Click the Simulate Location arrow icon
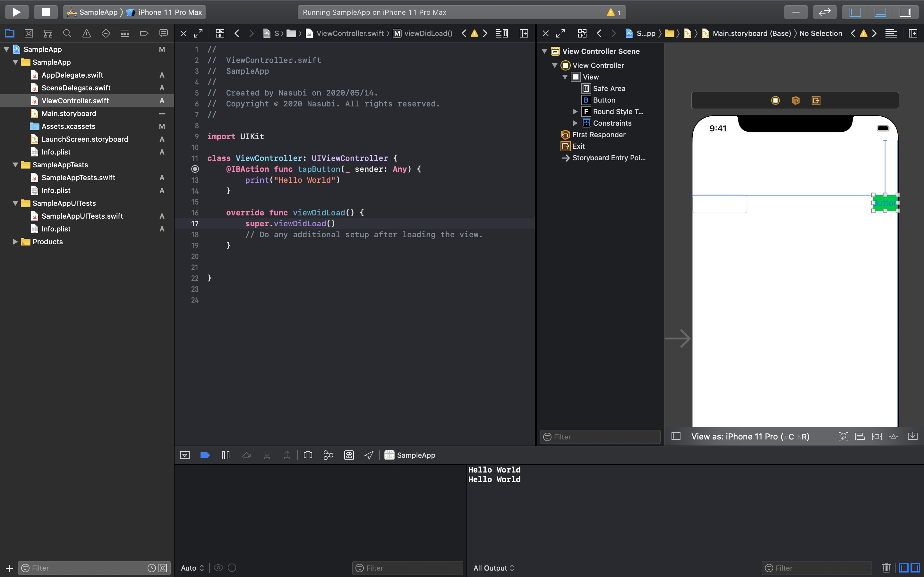 tap(369, 455)
